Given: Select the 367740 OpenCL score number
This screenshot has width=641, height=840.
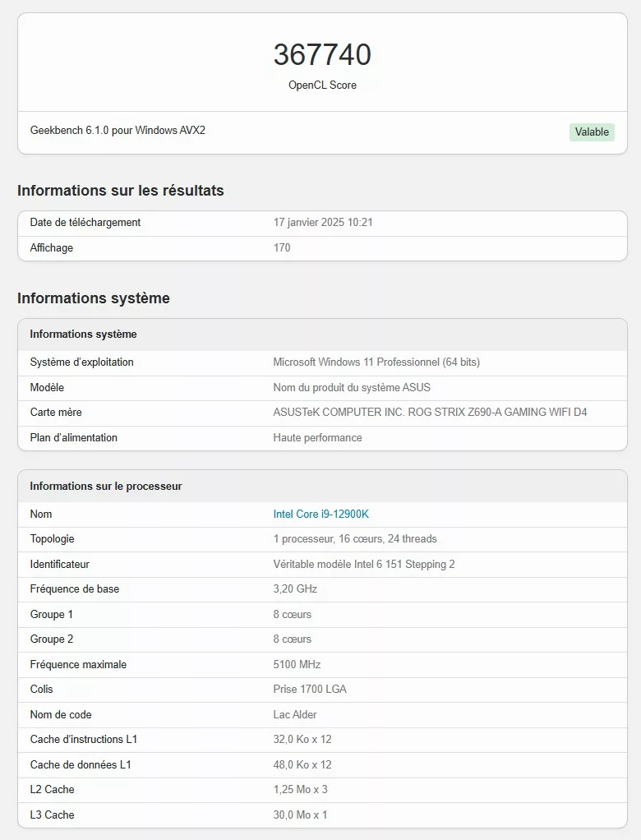Looking at the screenshot, I should pyautogui.click(x=322, y=54).
